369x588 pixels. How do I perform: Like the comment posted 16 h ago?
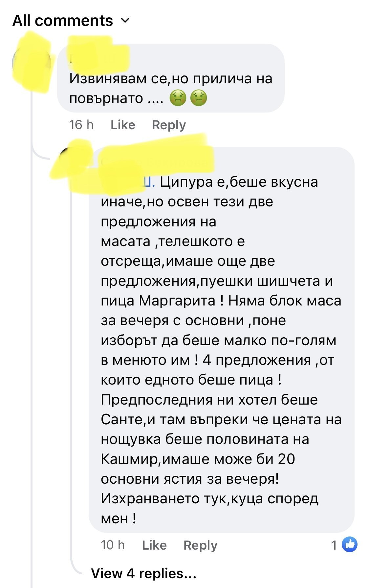pos(123,125)
